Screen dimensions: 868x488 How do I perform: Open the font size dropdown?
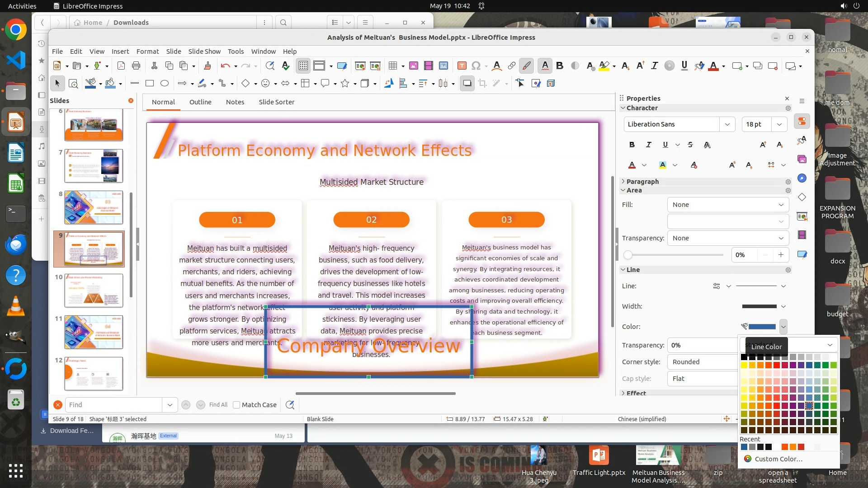(x=779, y=124)
